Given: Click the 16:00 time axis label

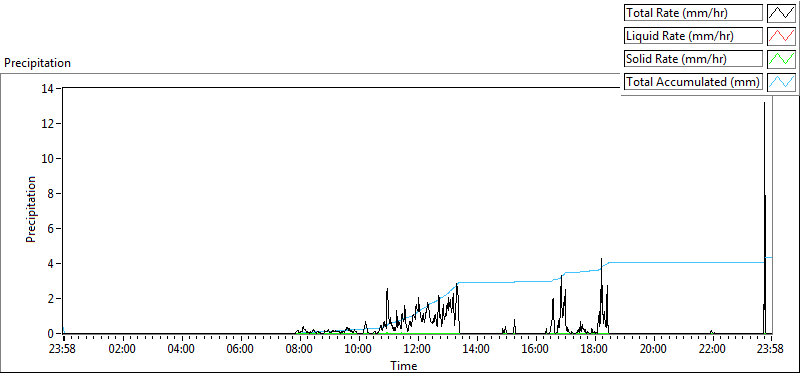Looking at the screenshot, I should point(536,350).
